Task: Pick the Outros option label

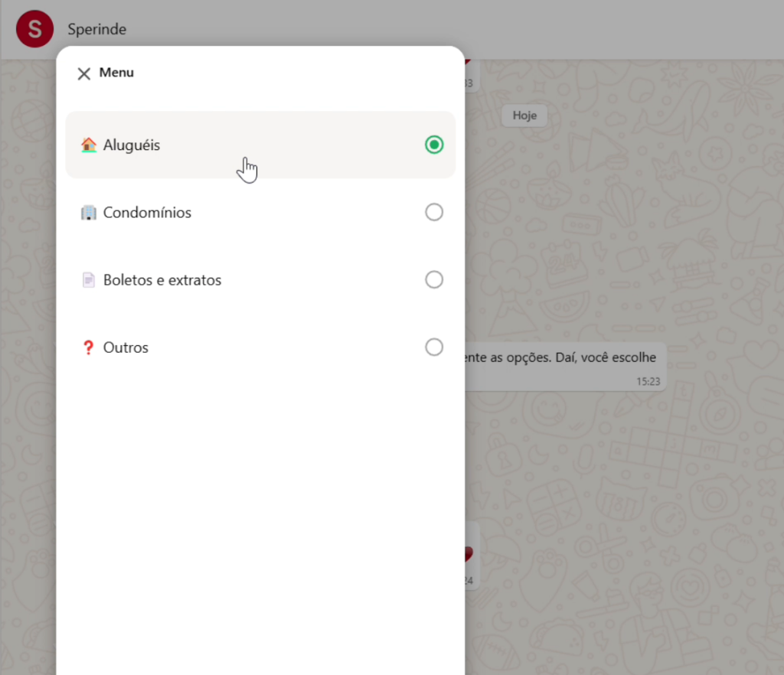Action: coord(126,347)
